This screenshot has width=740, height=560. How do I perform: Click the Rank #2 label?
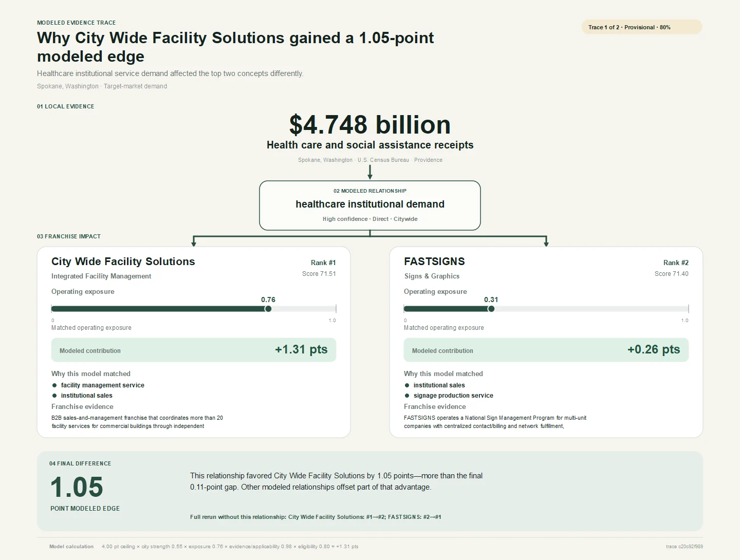[x=676, y=263]
